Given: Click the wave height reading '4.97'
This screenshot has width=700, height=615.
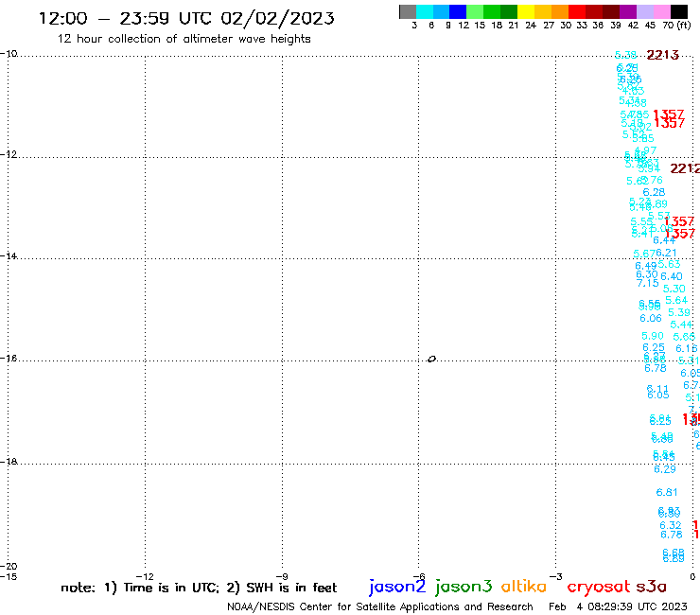Looking at the screenshot, I should pos(645,151).
